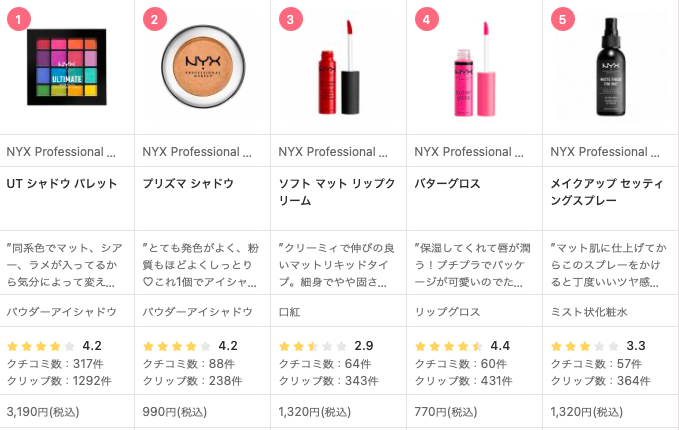Screen dimensions: 679x430
Task: Click the pink rank 2 badge
Action: click(x=155, y=19)
